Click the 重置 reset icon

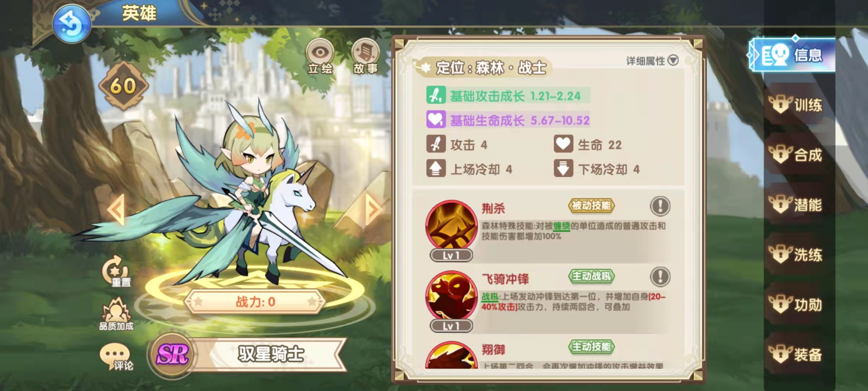116,271
